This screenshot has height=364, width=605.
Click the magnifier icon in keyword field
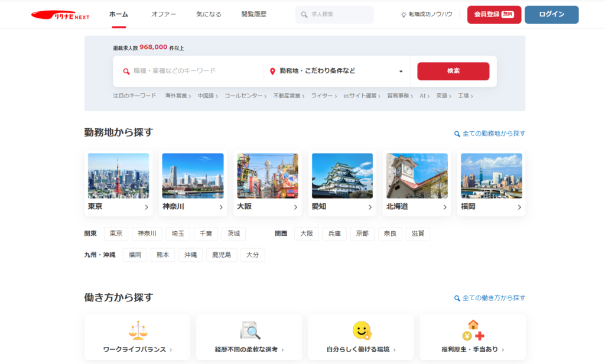(126, 71)
